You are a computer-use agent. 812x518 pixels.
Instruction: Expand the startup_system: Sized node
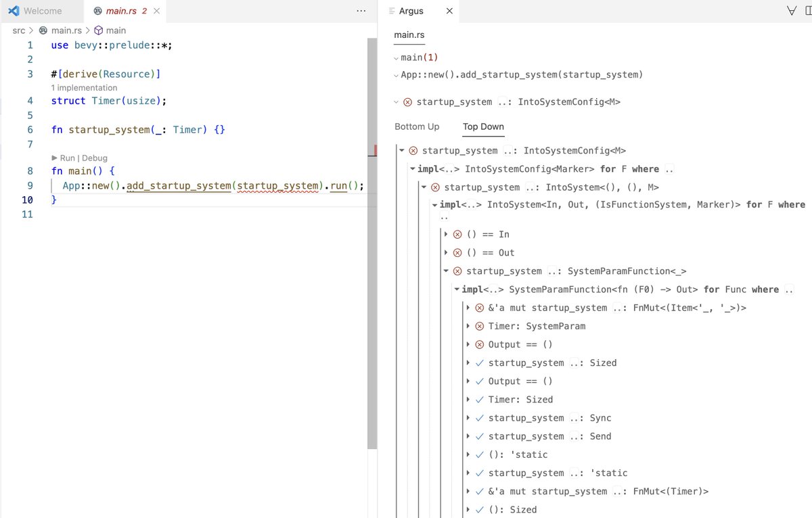(x=468, y=362)
